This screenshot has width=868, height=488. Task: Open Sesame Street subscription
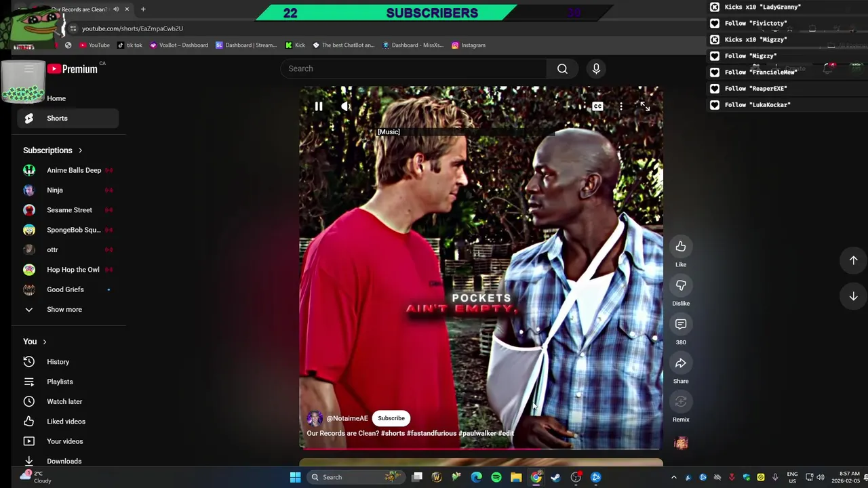click(68, 210)
